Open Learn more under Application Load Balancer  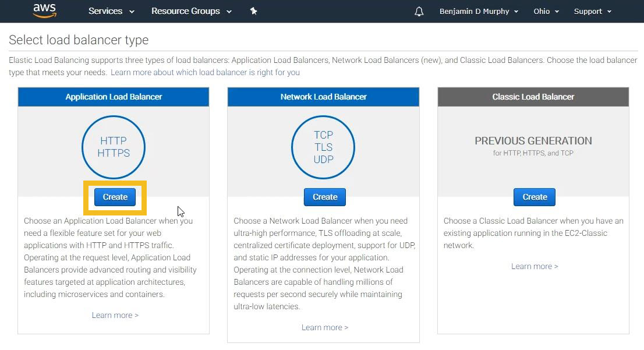click(x=115, y=315)
